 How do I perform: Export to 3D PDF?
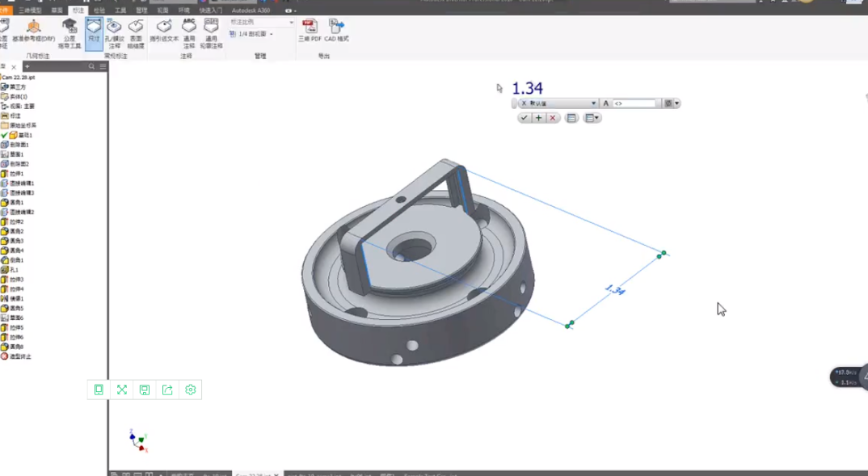[x=310, y=31]
